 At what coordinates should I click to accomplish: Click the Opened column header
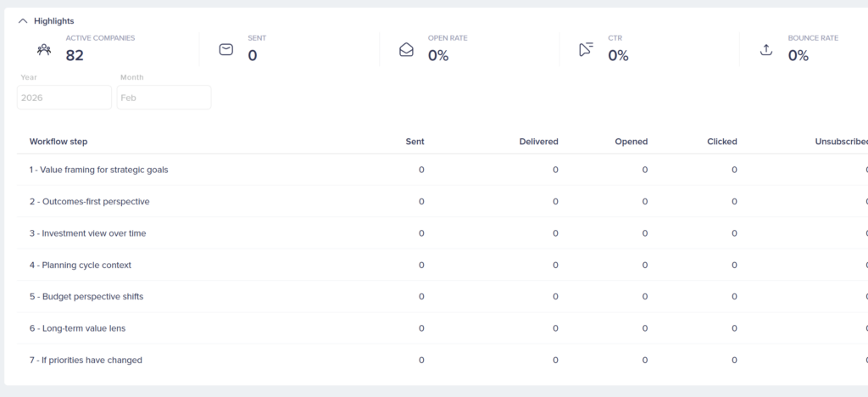pos(631,142)
